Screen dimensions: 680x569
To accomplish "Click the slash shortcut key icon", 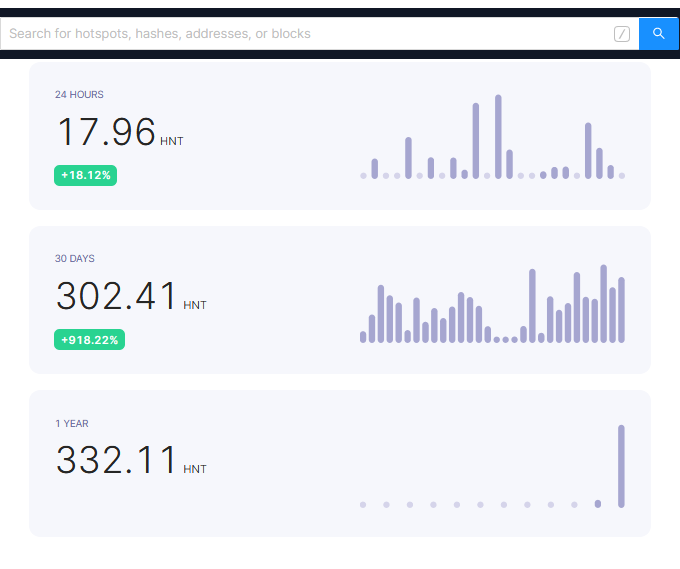I will [621, 34].
